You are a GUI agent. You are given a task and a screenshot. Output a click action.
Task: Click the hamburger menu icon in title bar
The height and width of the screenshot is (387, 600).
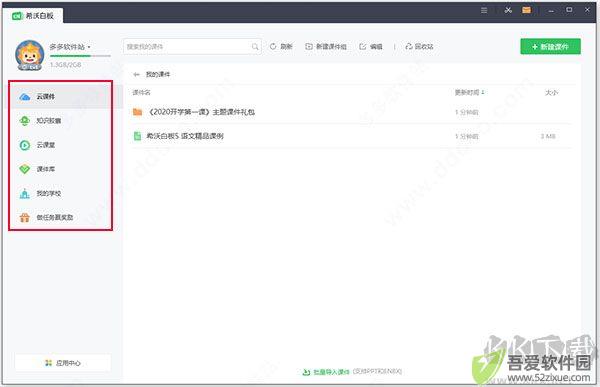(x=484, y=10)
